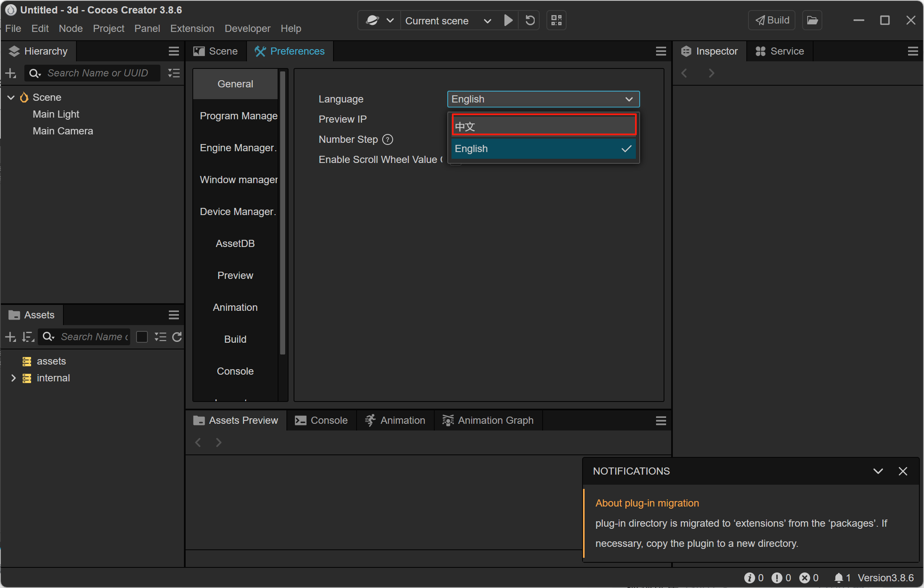Open the project folder icon in title bar

pos(812,20)
